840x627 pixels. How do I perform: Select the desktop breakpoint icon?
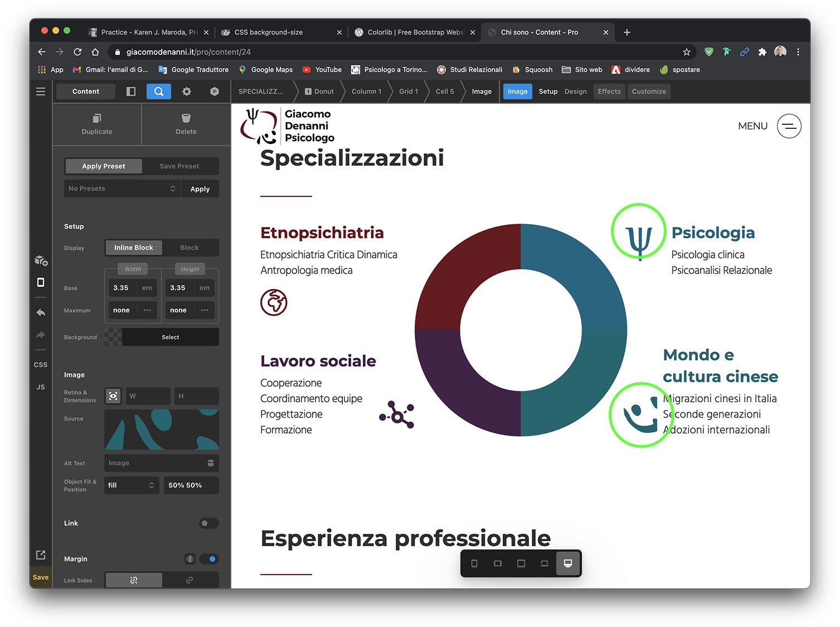568,563
